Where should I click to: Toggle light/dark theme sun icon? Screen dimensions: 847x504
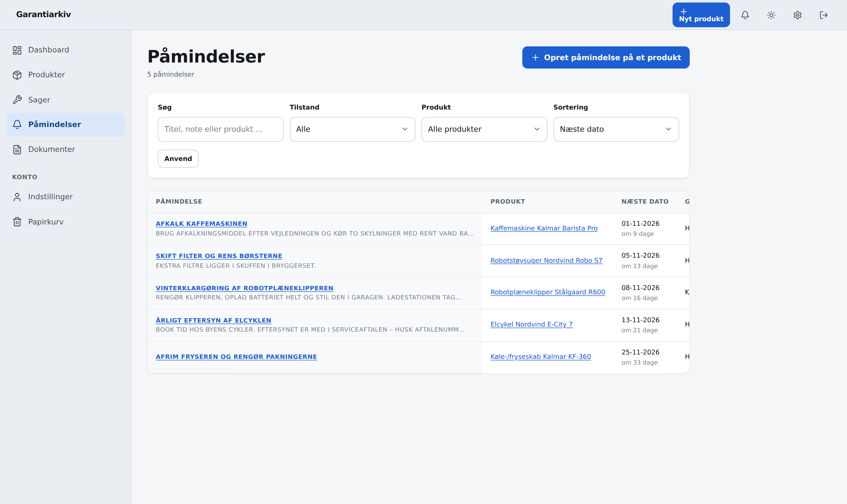tap(771, 15)
